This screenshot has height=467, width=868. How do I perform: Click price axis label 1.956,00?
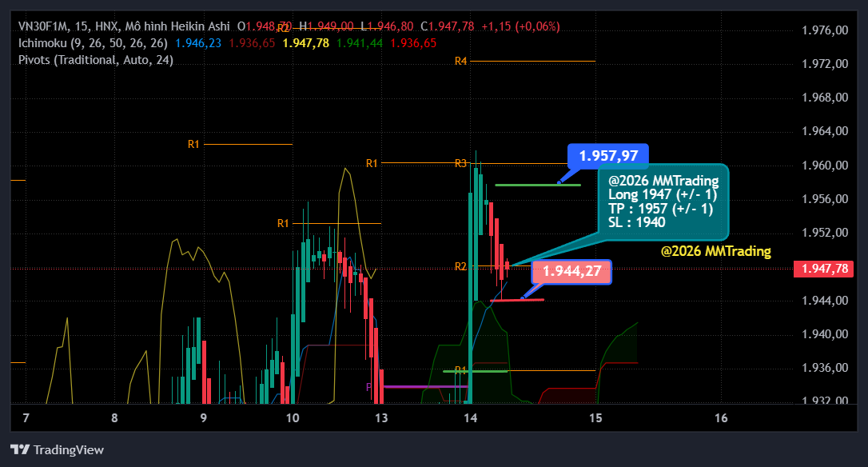point(825,199)
